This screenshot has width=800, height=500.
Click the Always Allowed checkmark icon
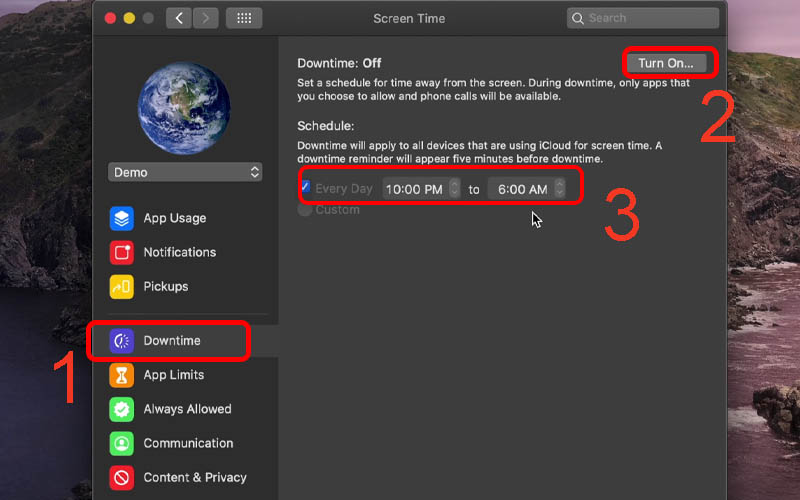click(121, 409)
